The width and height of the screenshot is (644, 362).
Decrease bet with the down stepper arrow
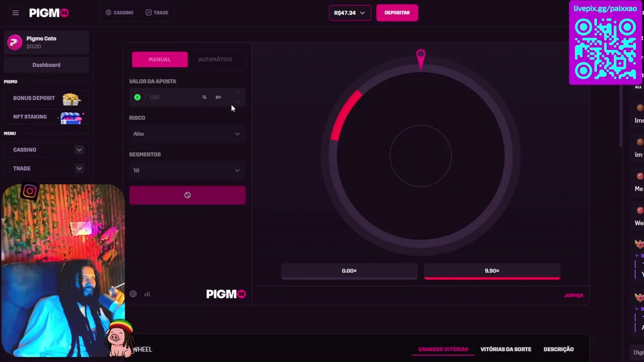[237, 102]
